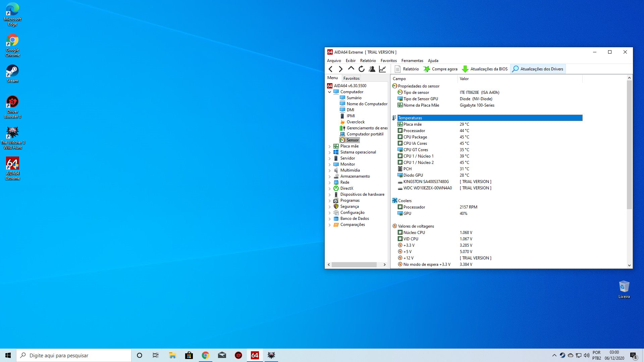The image size is (644, 362).
Task: Click tree panel horizontal scrollbar right arrow
Action: [x=385, y=265]
